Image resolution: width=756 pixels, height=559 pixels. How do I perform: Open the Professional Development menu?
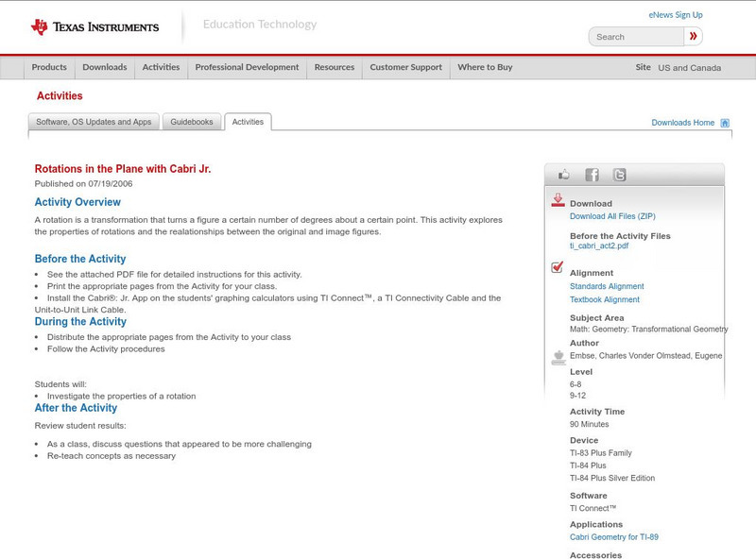coord(247,68)
